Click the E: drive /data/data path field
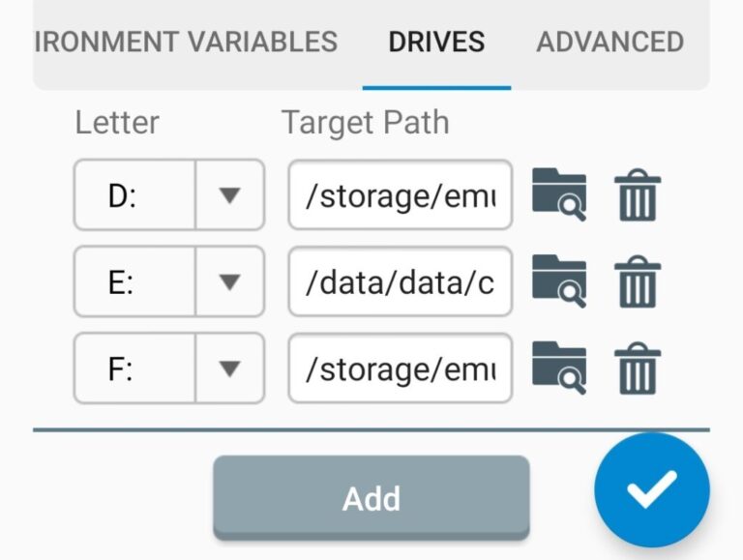Viewport: 743px width, 560px height. [400, 281]
